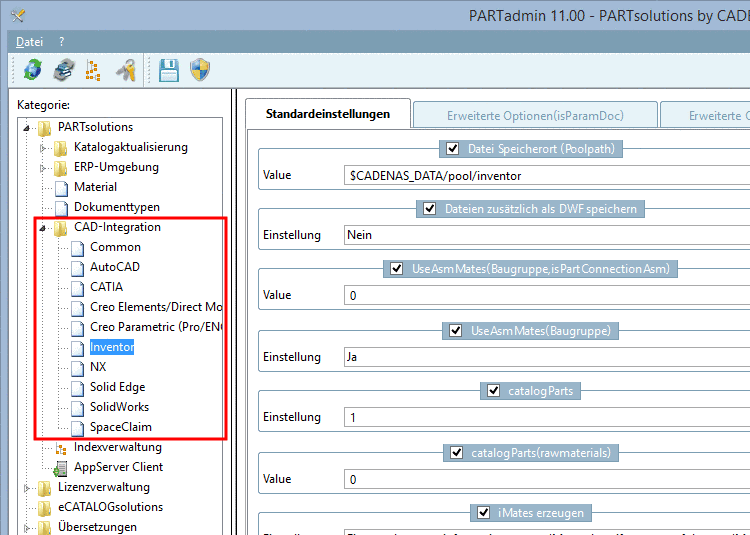Select the Inventor tree item

click(x=112, y=347)
